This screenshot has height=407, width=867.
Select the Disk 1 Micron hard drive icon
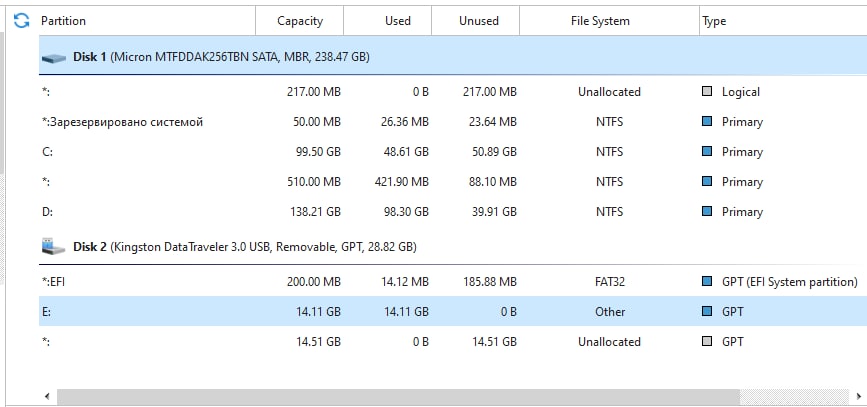[54, 58]
